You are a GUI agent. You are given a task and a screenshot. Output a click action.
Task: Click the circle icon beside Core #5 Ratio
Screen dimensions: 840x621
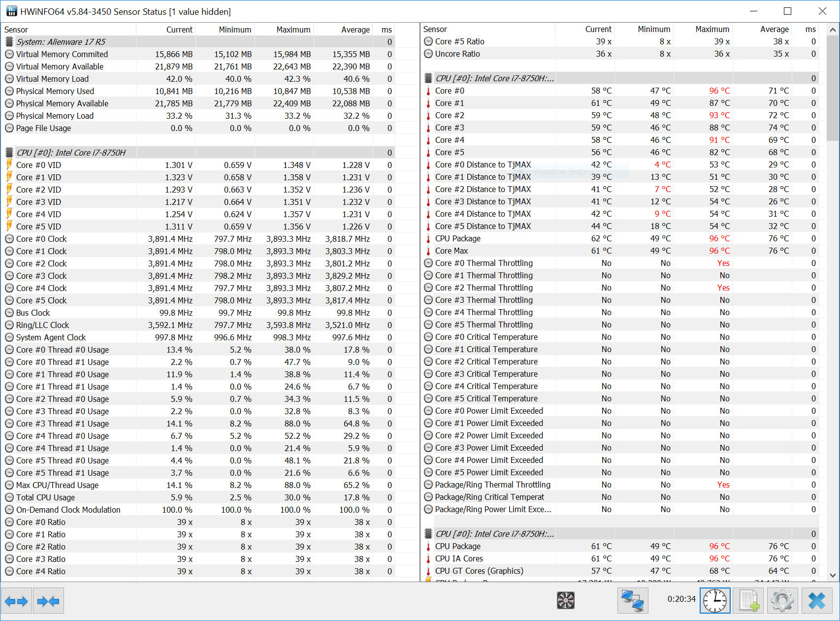click(428, 41)
